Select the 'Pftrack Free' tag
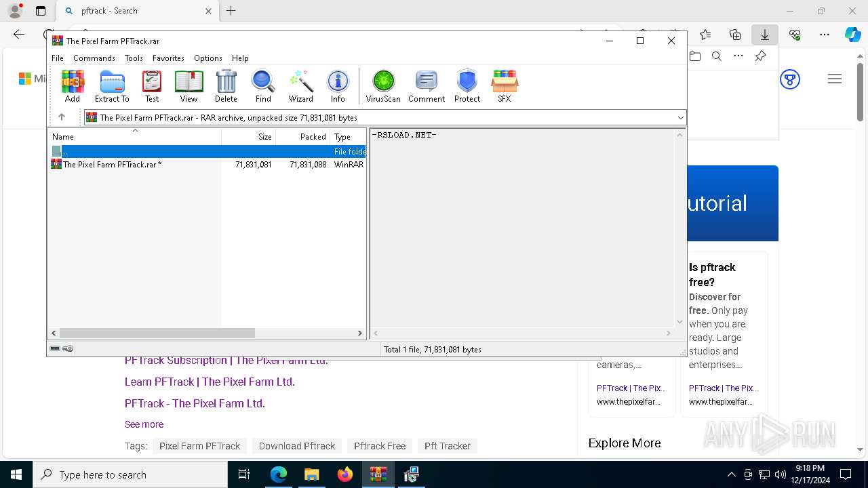The height and width of the screenshot is (488, 868). tap(380, 446)
